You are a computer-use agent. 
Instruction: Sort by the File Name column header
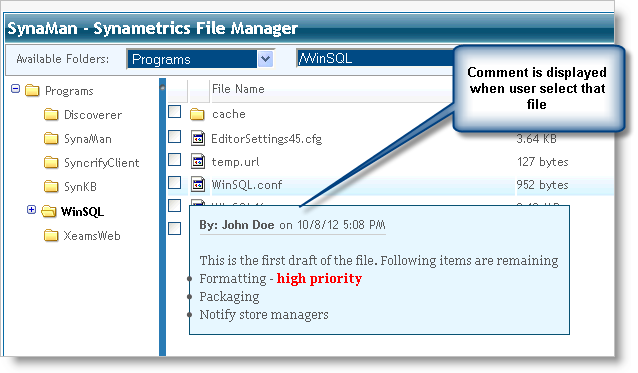(238, 89)
